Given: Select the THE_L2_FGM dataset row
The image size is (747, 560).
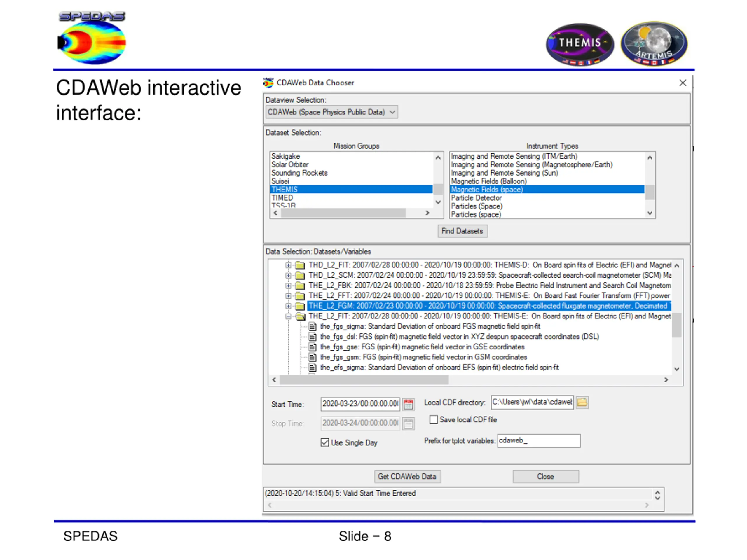Looking at the screenshot, I should pos(489,306).
